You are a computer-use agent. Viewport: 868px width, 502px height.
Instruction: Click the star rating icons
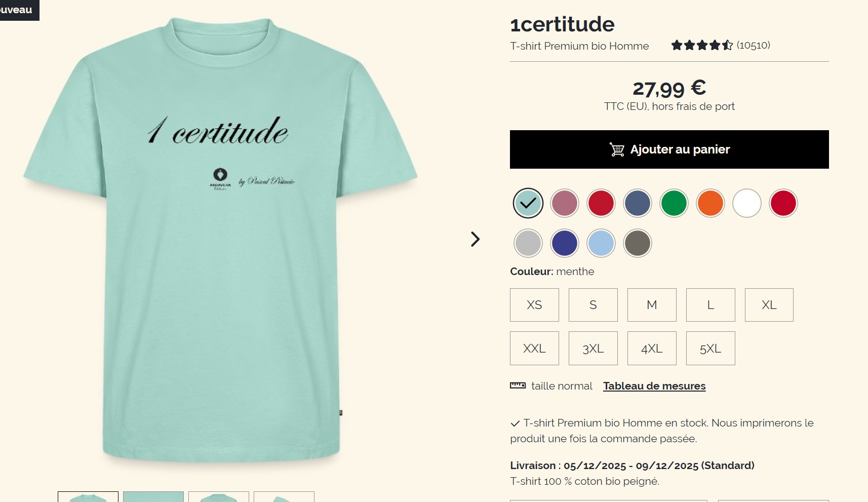pyautogui.click(x=702, y=46)
